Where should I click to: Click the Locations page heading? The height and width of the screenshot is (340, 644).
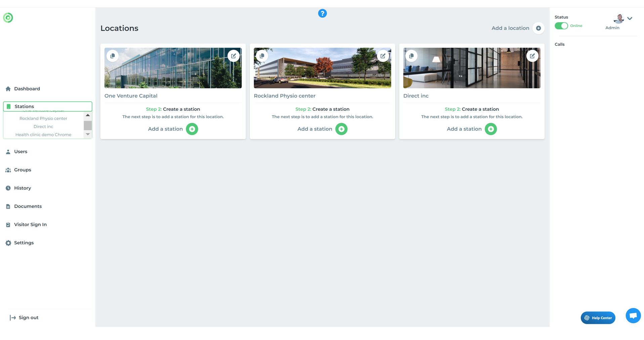(x=119, y=28)
